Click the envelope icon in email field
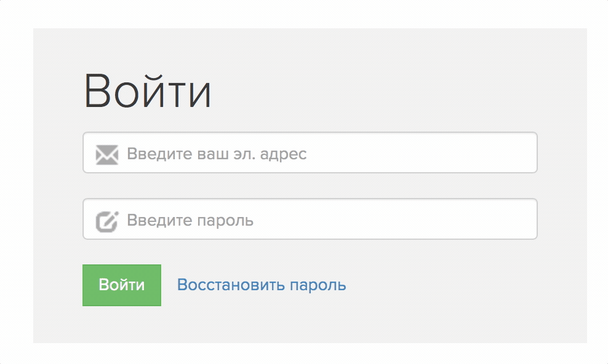 tap(107, 154)
